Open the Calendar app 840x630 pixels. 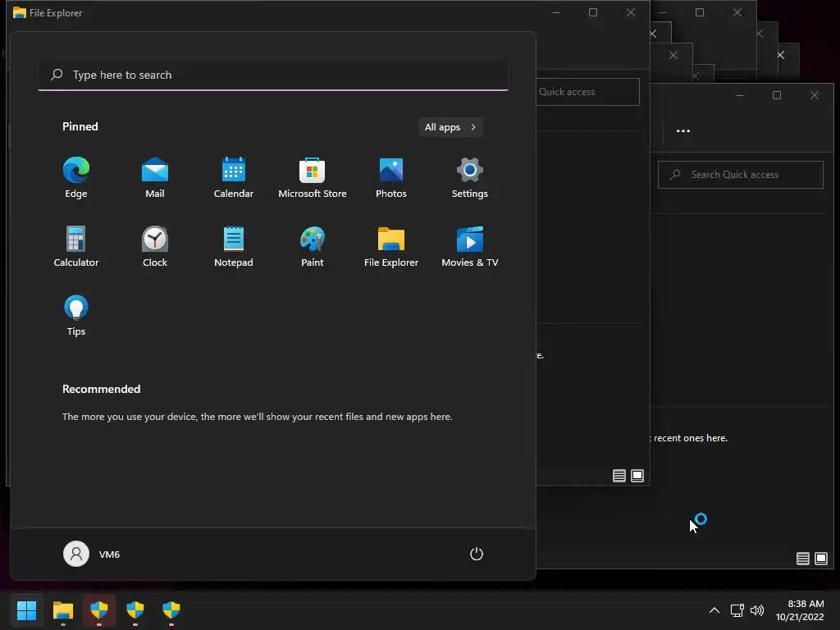coord(234,178)
